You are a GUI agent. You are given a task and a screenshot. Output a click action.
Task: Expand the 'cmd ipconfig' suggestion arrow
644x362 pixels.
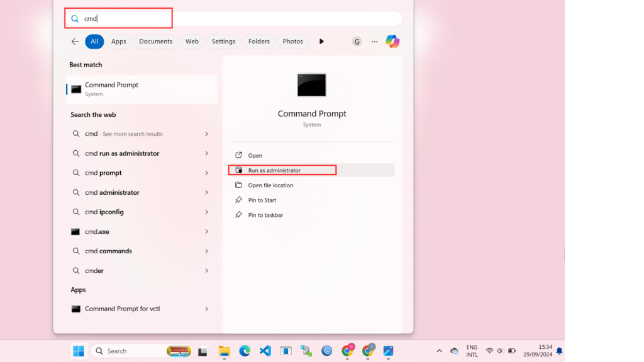tap(207, 212)
